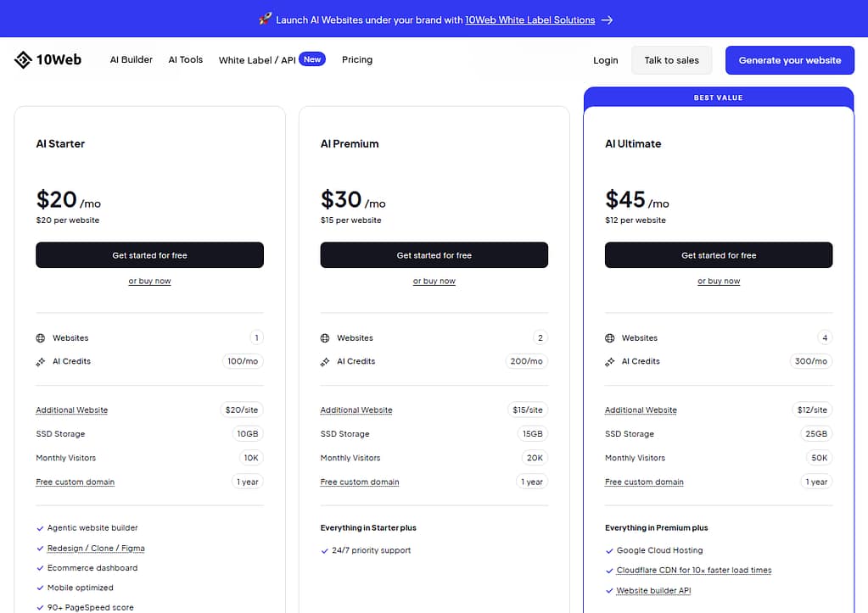
Task: Click Get started for free under AI Premium
Action: pyautogui.click(x=434, y=255)
